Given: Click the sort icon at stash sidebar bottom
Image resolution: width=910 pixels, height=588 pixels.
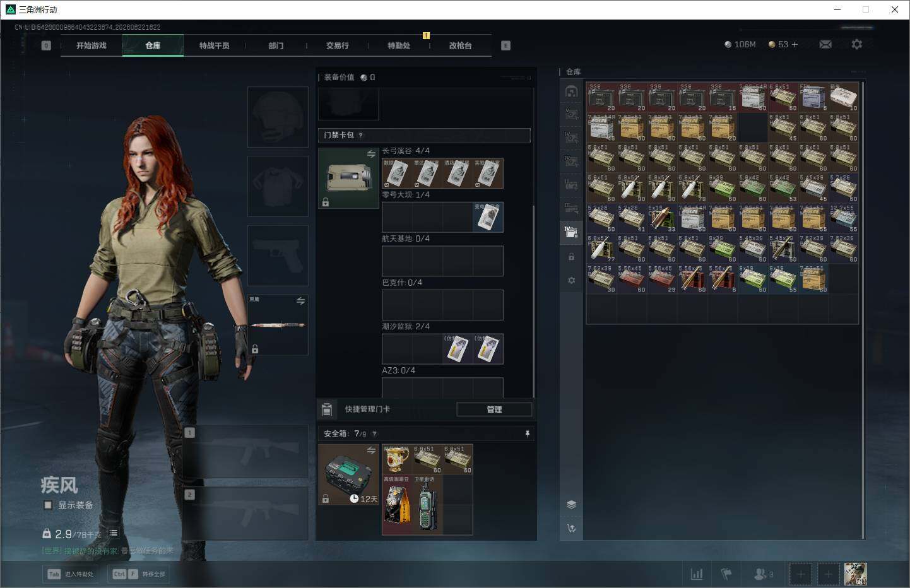Looking at the screenshot, I should point(571,528).
